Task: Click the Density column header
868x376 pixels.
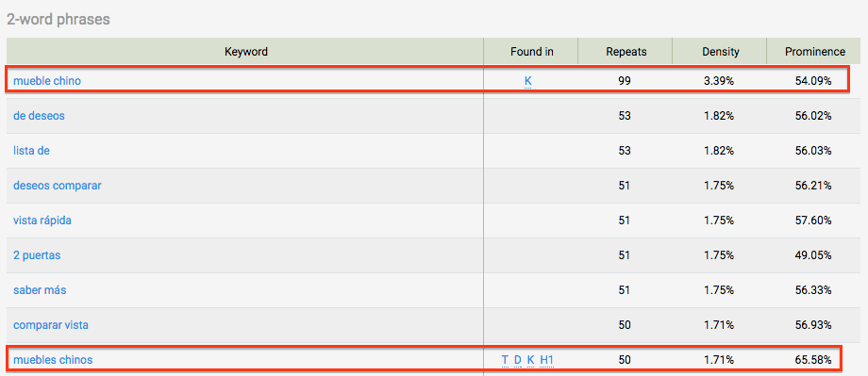Action: click(720, 52)
